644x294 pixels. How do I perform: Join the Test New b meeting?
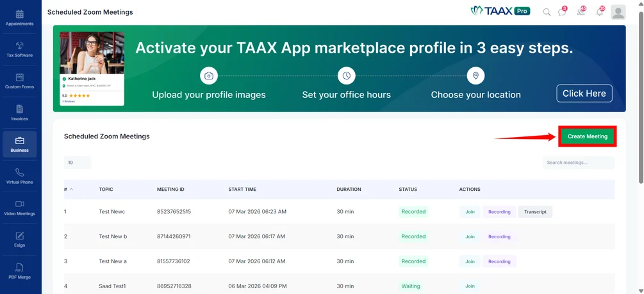point(470,236)
